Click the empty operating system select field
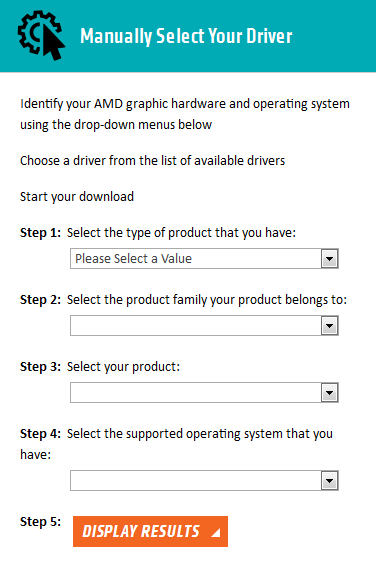376x571 pixels. 204,481
